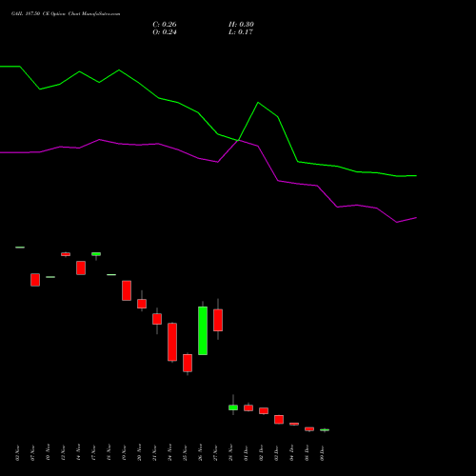476x476 pixels.
Task: Click the red candle for 01 Dec
Action: coord(248,407)
